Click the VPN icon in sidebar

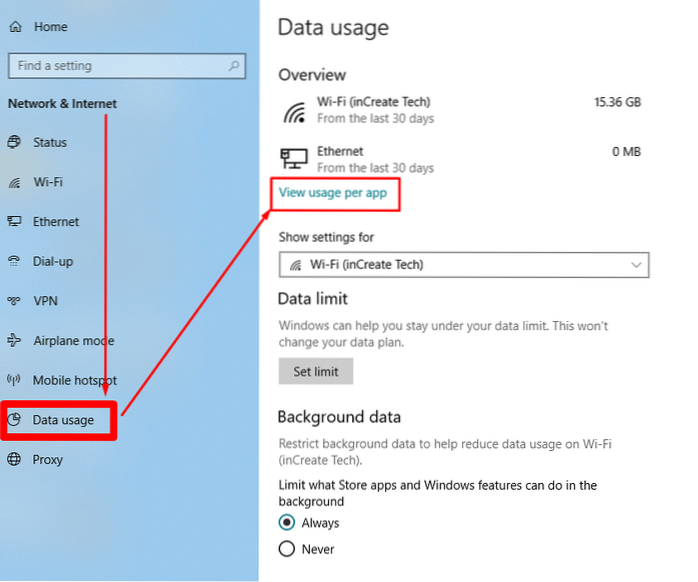tap(15, 301)
